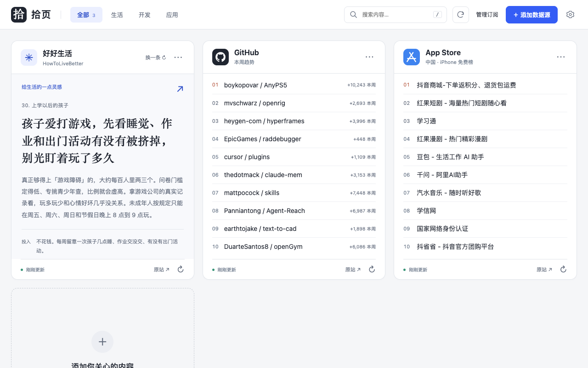Open the earthtojake / text-to-cad row
Viewport: 588px width, 368px height.
294,229
